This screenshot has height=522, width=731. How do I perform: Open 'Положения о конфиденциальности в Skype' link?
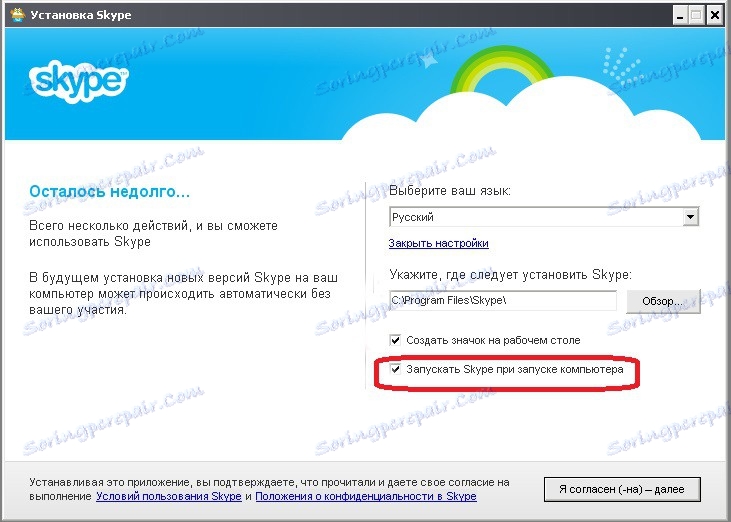366,496
